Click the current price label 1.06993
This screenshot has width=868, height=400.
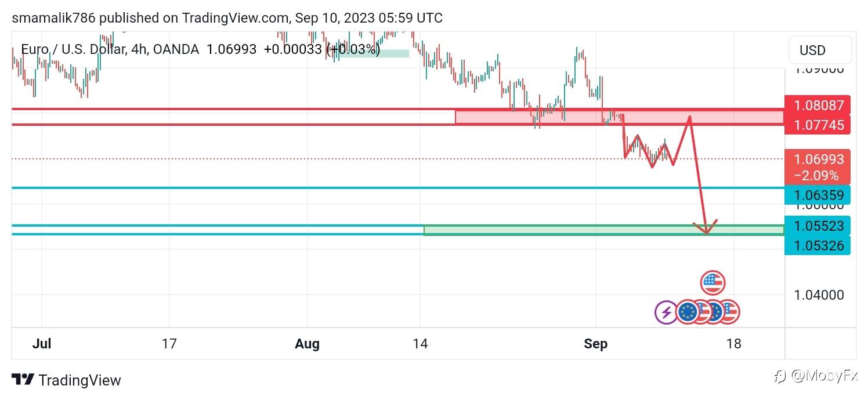[x=818, y=159]
